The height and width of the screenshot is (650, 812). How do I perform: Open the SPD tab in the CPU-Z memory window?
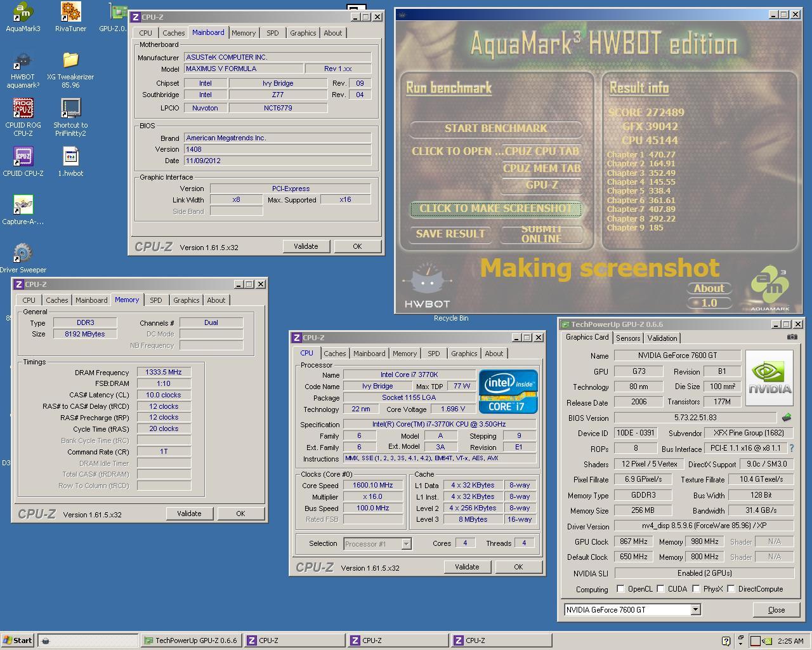[x=156, y=300]
